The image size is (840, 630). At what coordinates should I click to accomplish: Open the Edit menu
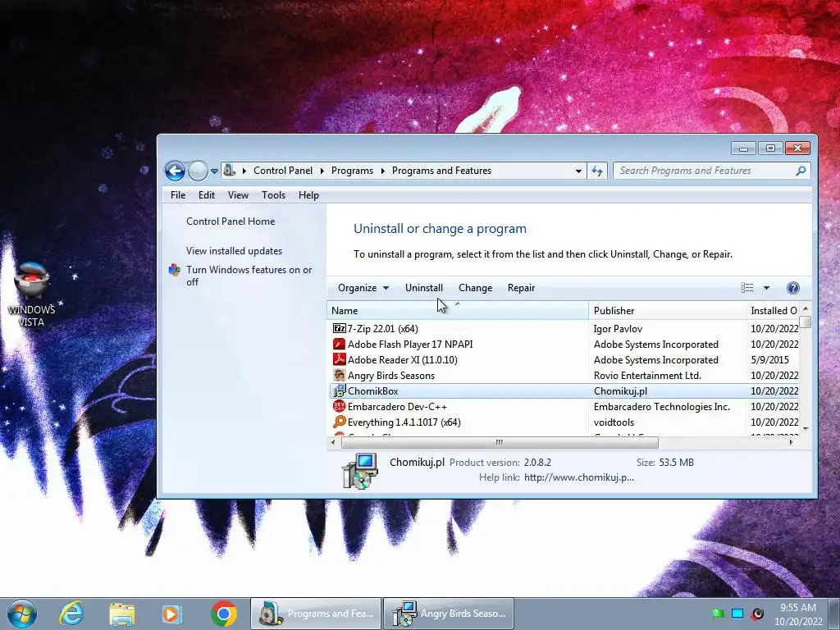point(206,195)
